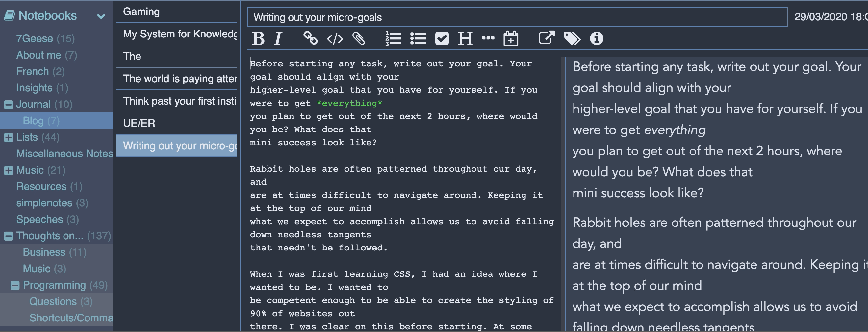Click the Notebooks header label
Screen dimensions: 868x332
(x=47, y=15)
